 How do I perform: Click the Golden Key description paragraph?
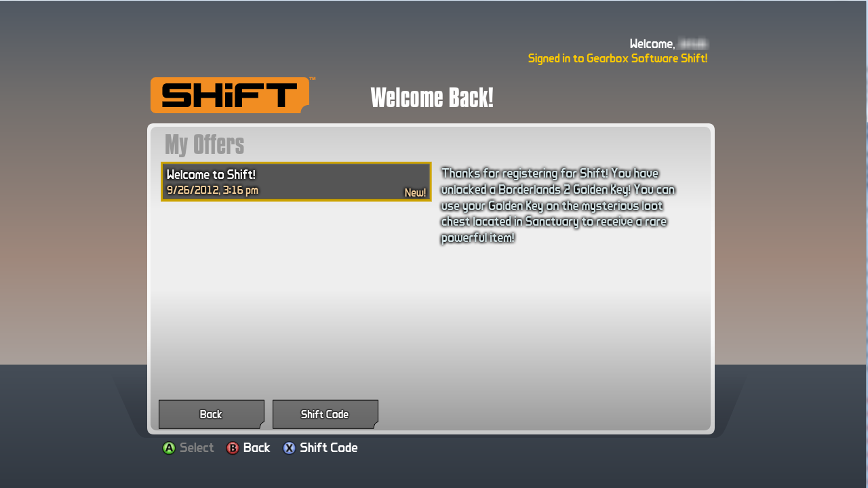pyautogui.click(x=558, y=205)
